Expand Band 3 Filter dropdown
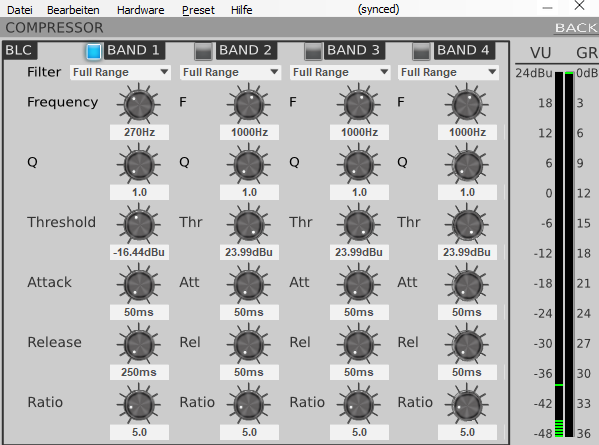Image resolution: width=599 pixels, height=445 pixels. [x=340, y=72]
